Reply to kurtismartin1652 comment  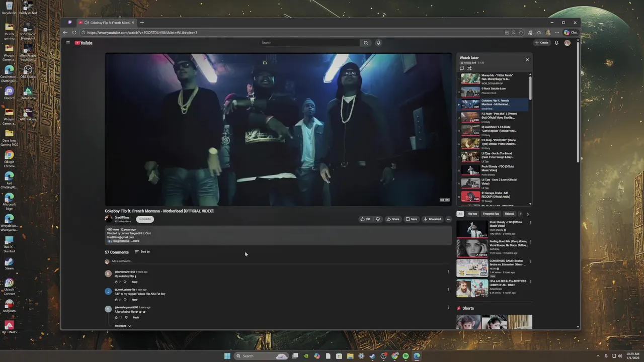point(134,282)
